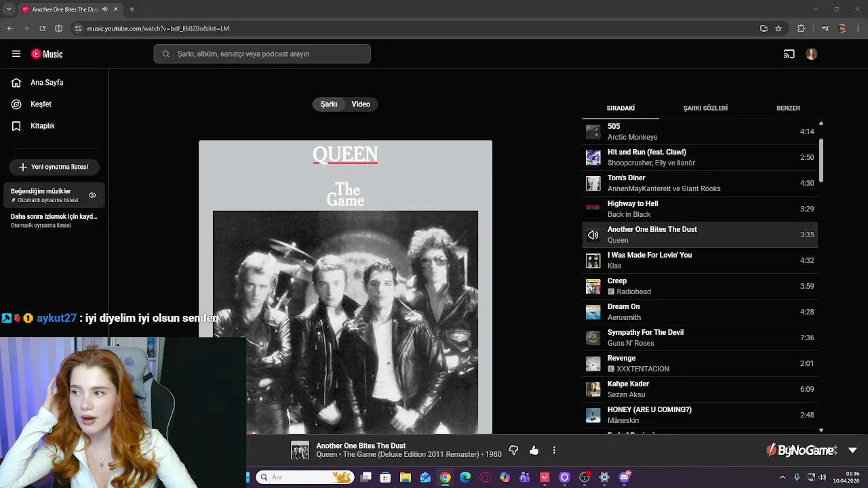Open the BENZER tab
Image resolution: width=868 pixels, height=488 pixels.
point(788,108)
